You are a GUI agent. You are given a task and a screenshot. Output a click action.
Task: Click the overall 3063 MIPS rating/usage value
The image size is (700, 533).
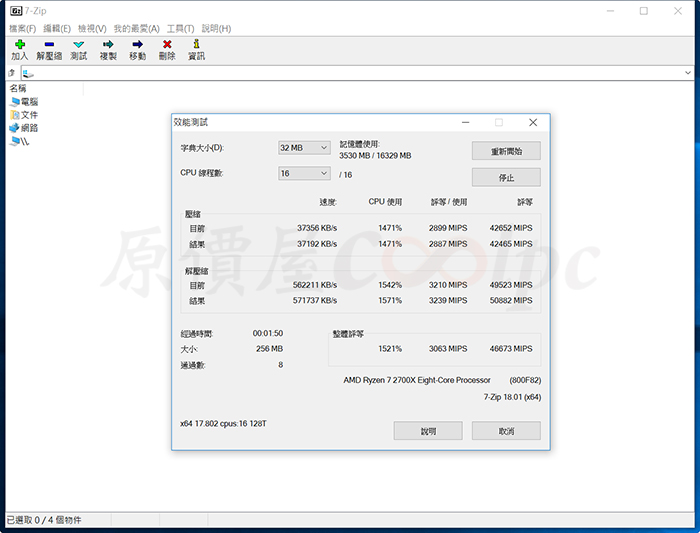click(448, 349)
